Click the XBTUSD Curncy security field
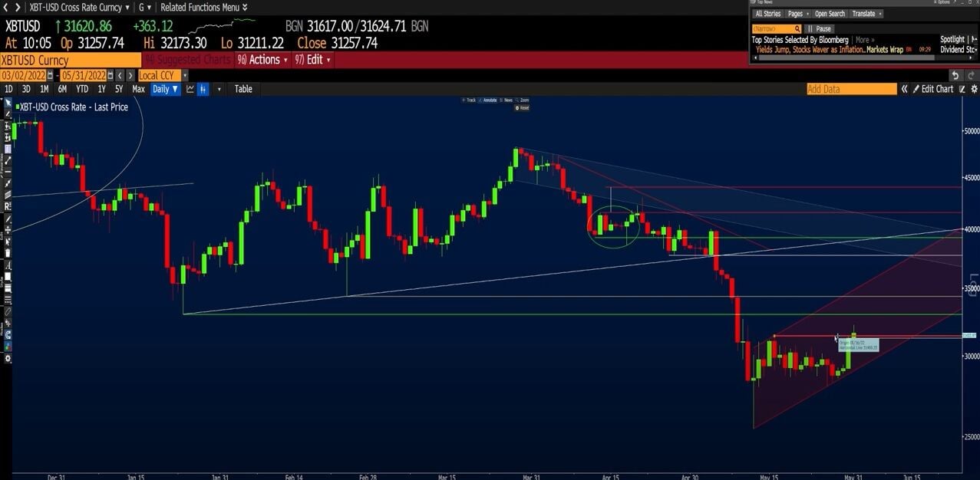Image resolution: width=980 pixels, height=480 pixels. click(71, 60)
